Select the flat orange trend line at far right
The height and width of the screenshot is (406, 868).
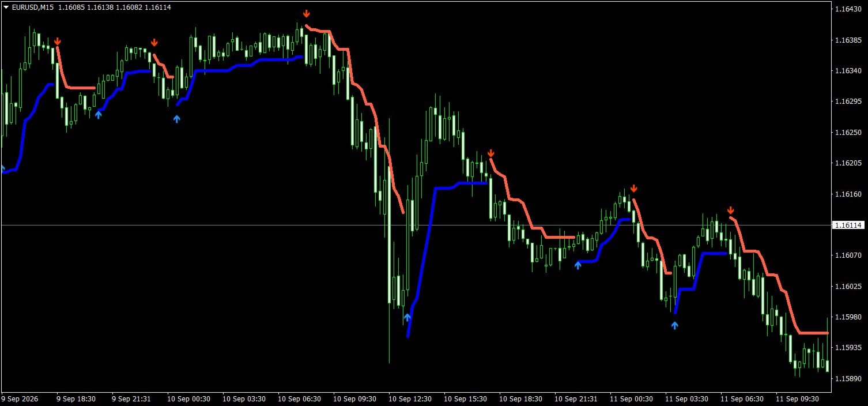pyautogui.click(x=814, y=333)
